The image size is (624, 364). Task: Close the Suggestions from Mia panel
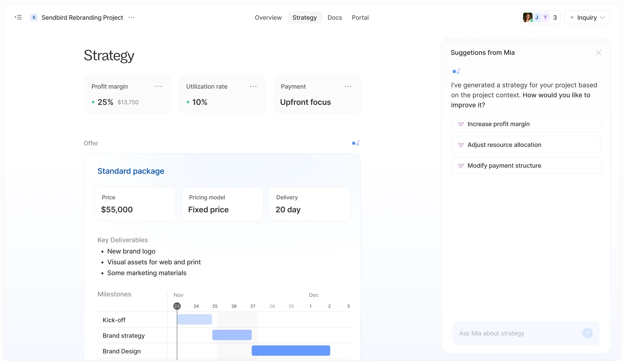point(599,53)
